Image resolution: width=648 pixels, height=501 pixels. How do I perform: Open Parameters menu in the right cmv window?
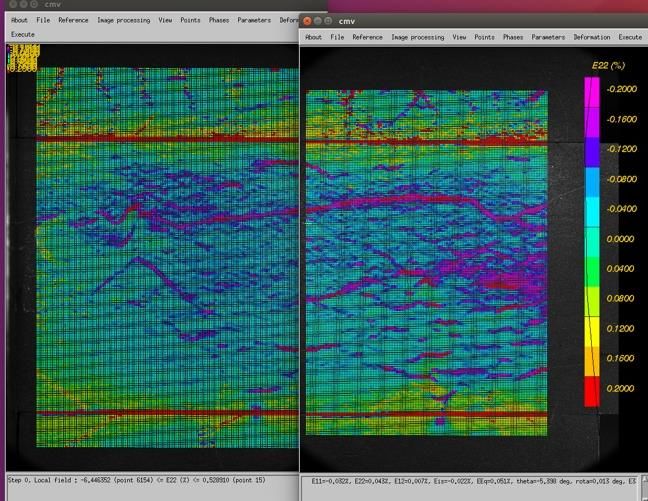(x=548, y=37)
